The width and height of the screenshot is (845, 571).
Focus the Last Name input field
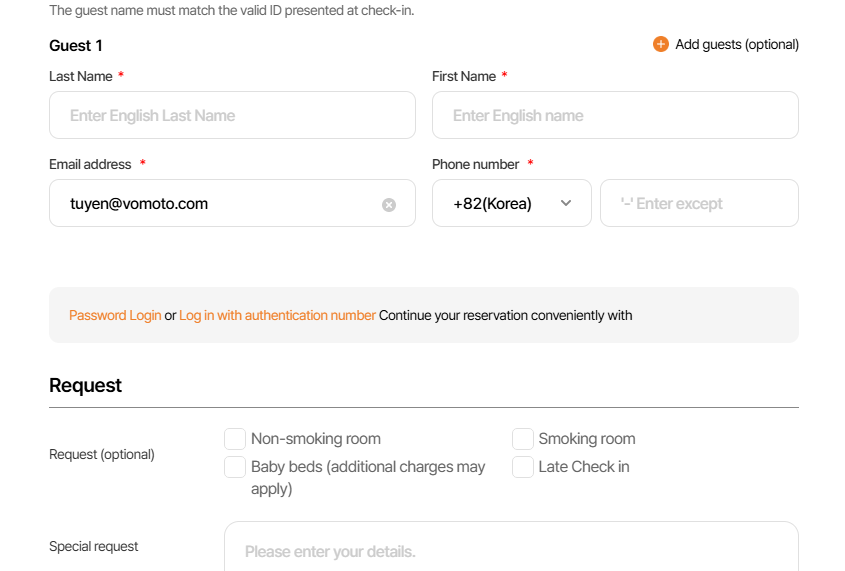(x=232, y=115)
